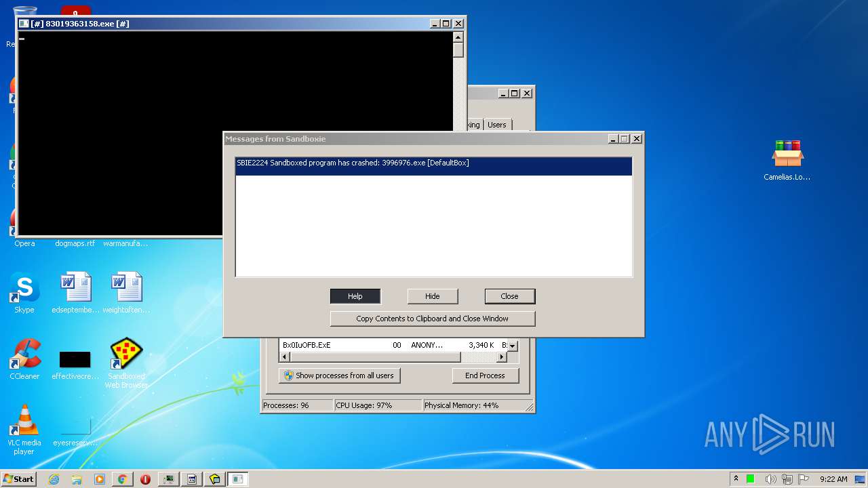Minimize the Messages from Sandboxie dialog
Image resolution: width=868 pixels, height=488 pixels.
[x=614, y=139]
